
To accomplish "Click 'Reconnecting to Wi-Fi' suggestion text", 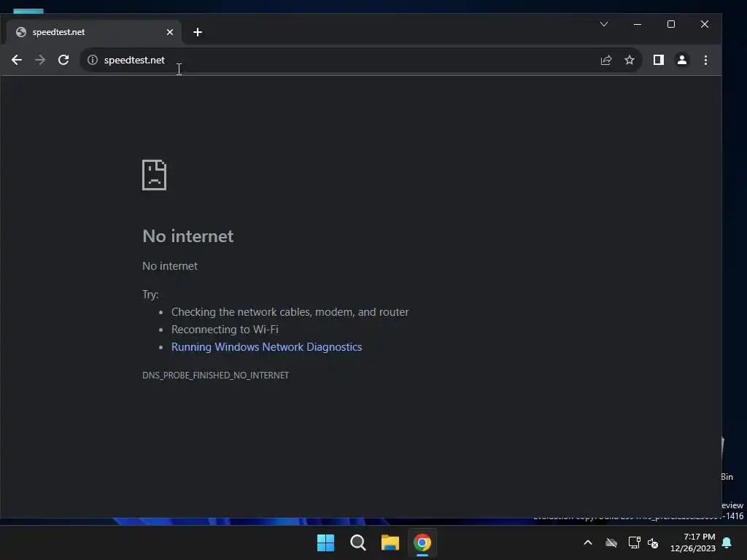I will tap(225, 330).
